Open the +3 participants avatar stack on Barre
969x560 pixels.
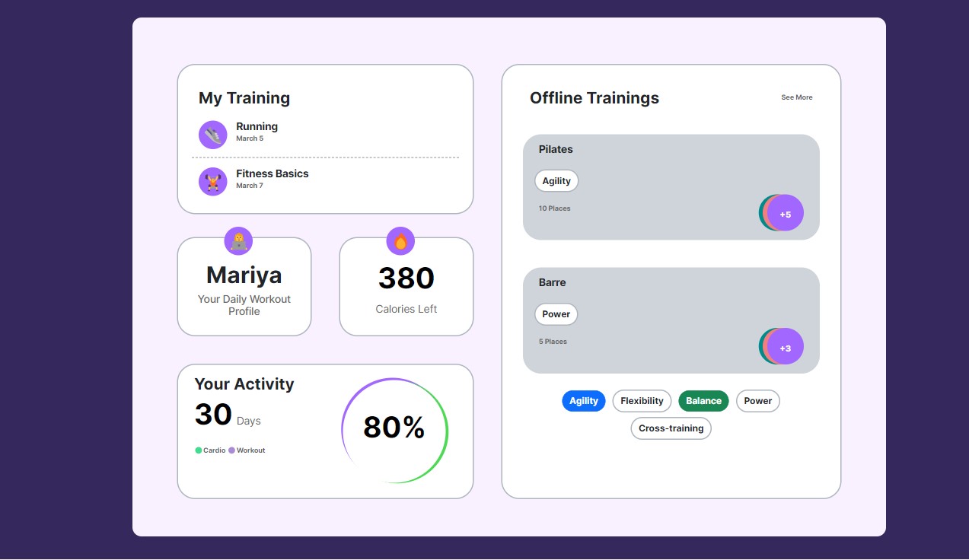[784, 346]
